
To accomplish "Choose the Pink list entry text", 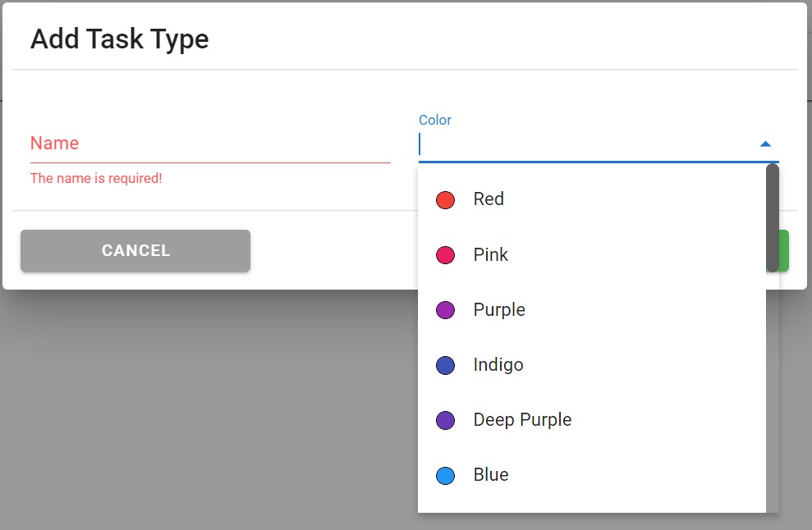I will 491,254.
